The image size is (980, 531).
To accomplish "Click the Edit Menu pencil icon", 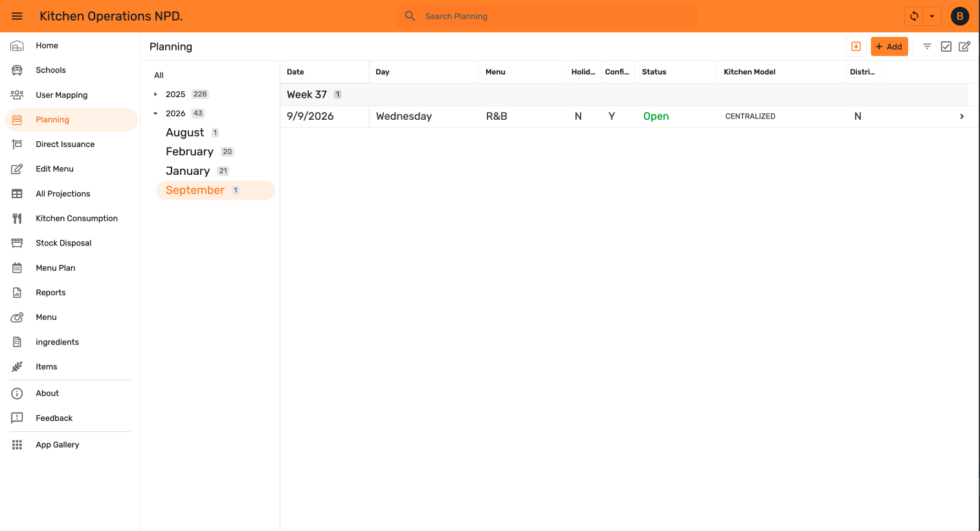I will tap(17, 169).
